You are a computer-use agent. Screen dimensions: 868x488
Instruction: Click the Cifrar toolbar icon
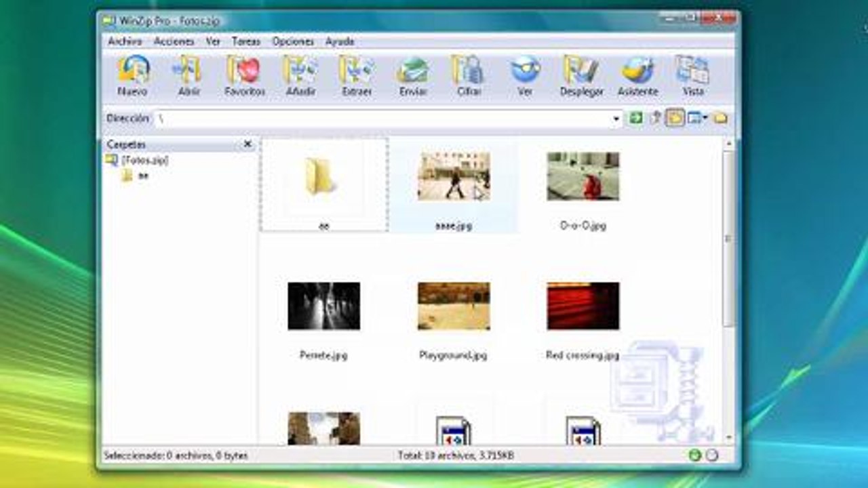point(469,76)
